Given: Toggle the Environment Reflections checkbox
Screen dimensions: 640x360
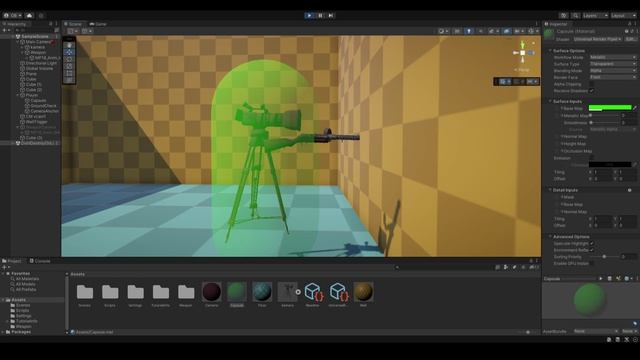Looking at the screenshot, I should (592, 250).
